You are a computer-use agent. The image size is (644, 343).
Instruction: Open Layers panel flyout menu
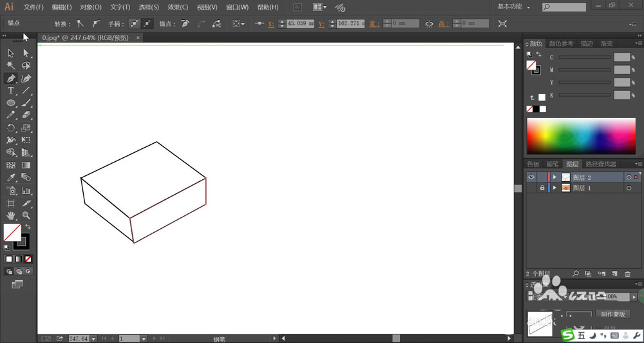pos(638,164)
